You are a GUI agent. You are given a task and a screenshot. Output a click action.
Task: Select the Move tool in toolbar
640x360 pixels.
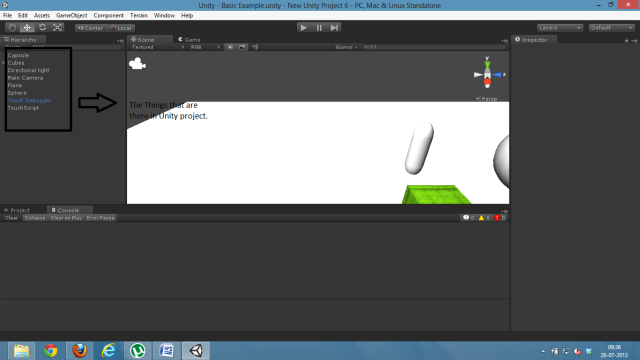(27, 28)
